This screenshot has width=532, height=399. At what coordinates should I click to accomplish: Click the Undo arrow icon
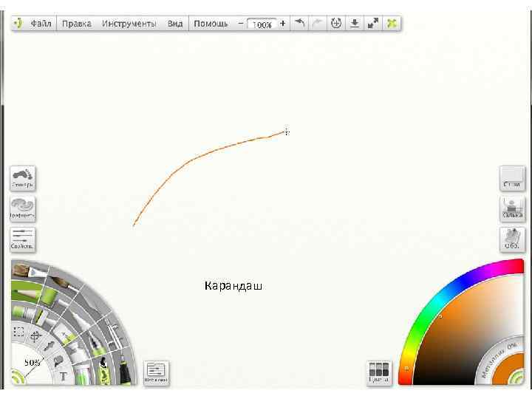click(x=300, y=24)
